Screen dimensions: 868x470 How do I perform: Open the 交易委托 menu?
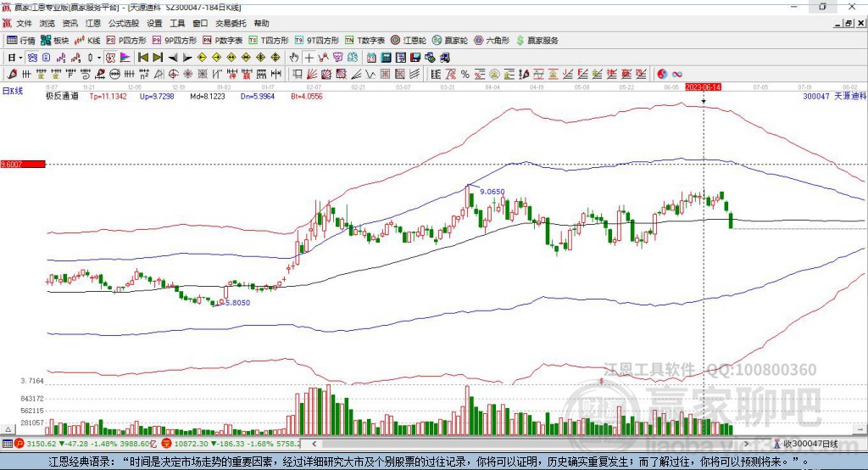pos(231,23)
